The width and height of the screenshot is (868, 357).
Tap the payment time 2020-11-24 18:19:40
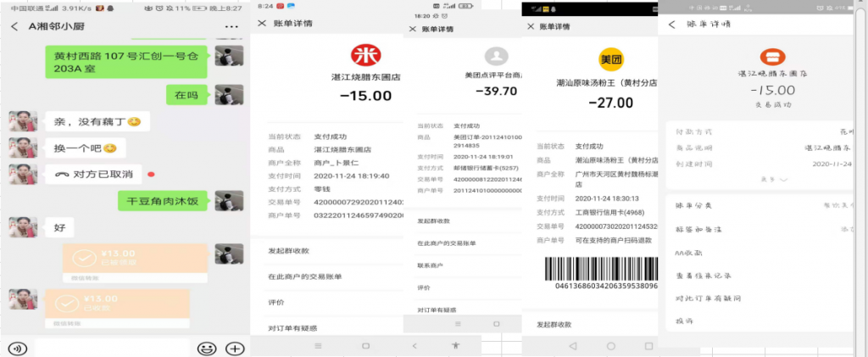(352, 176)
